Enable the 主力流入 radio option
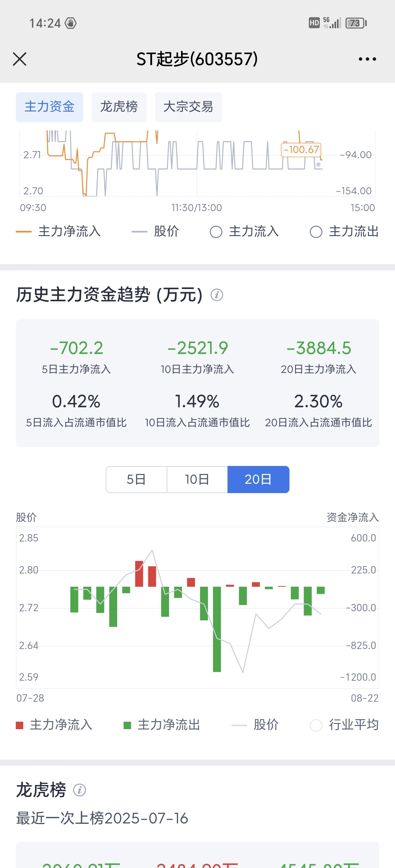Screen dimensions: 395x868 point(244,232)
